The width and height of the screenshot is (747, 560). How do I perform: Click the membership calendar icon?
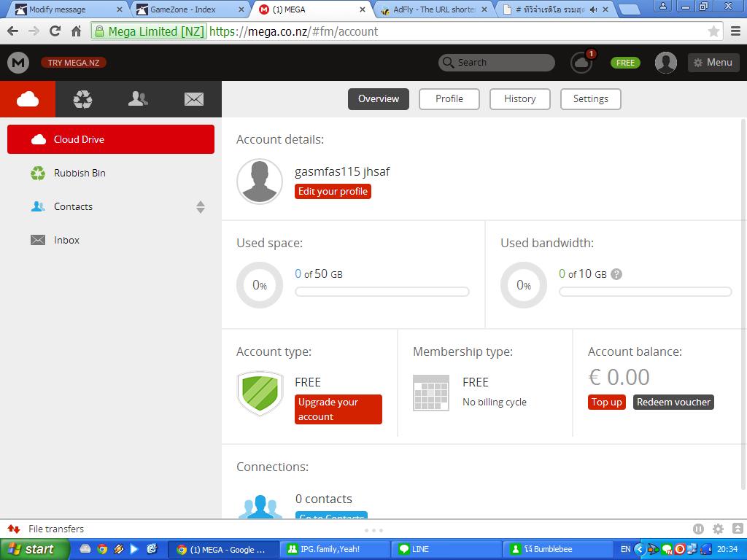tap(430, 393)
